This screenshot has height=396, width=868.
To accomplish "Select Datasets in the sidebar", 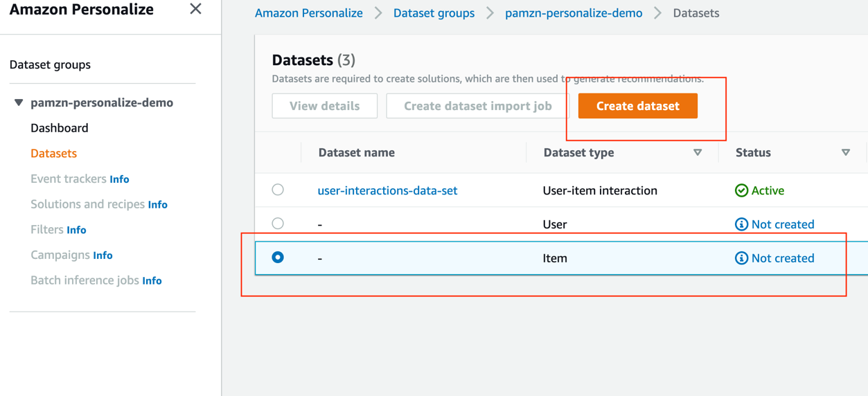I will click(x=53, y=153).
